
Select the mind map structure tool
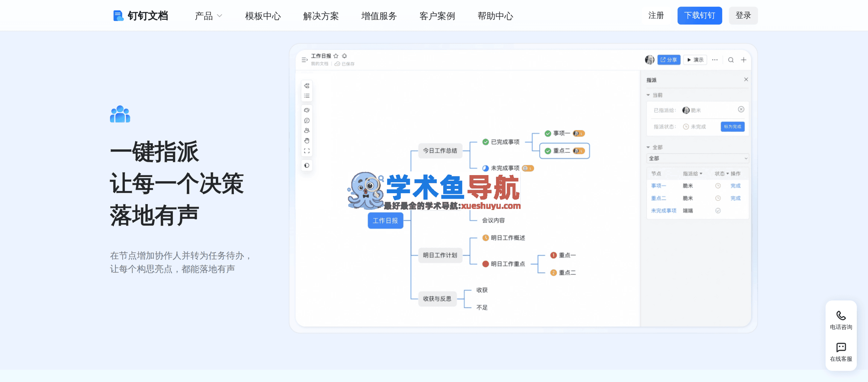point(307,86)
